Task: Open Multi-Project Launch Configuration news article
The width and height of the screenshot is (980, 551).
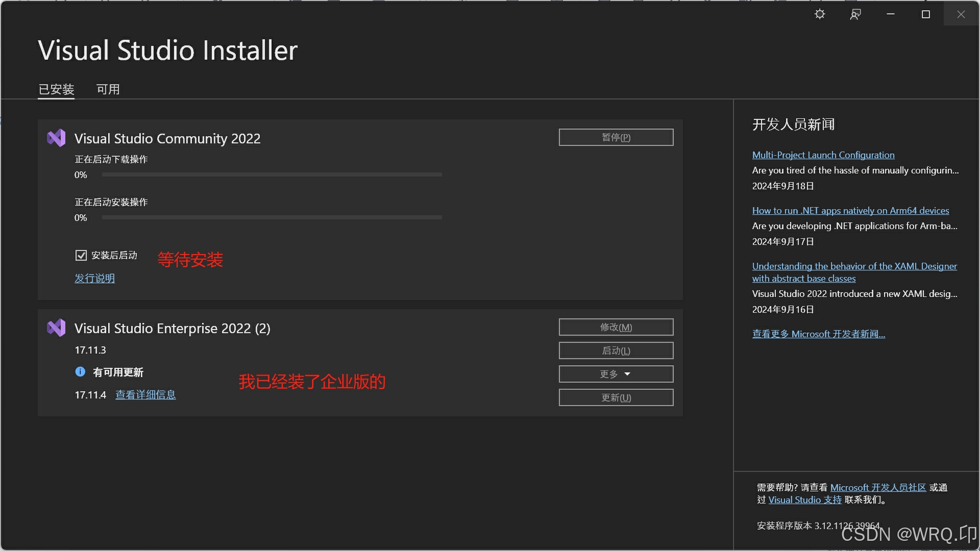Action: [x=823, y=155]
